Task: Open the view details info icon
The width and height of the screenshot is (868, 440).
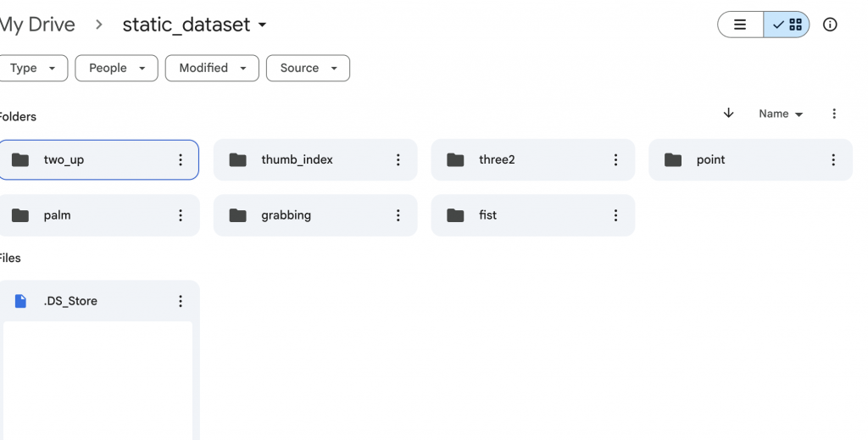Action: 830,25
